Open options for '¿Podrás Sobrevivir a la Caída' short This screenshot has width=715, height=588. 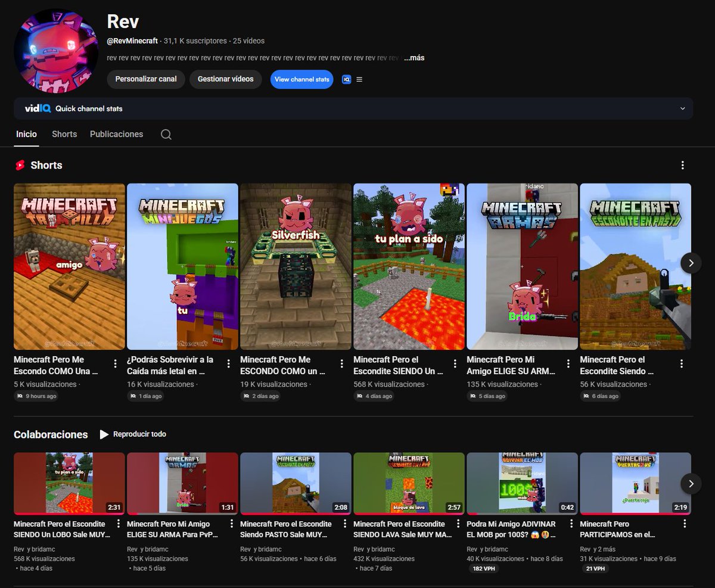(x=229, y=363)
